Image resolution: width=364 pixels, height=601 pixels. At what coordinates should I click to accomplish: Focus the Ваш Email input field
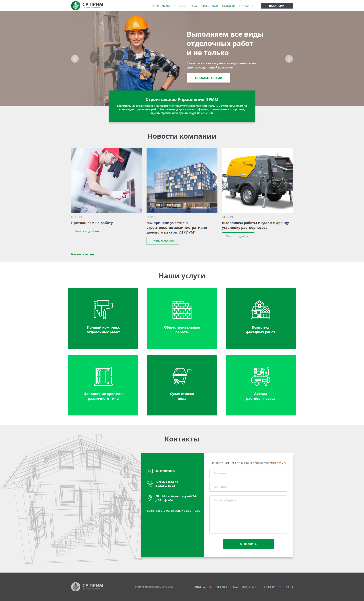pyautogui.click(x=248, y=487)
